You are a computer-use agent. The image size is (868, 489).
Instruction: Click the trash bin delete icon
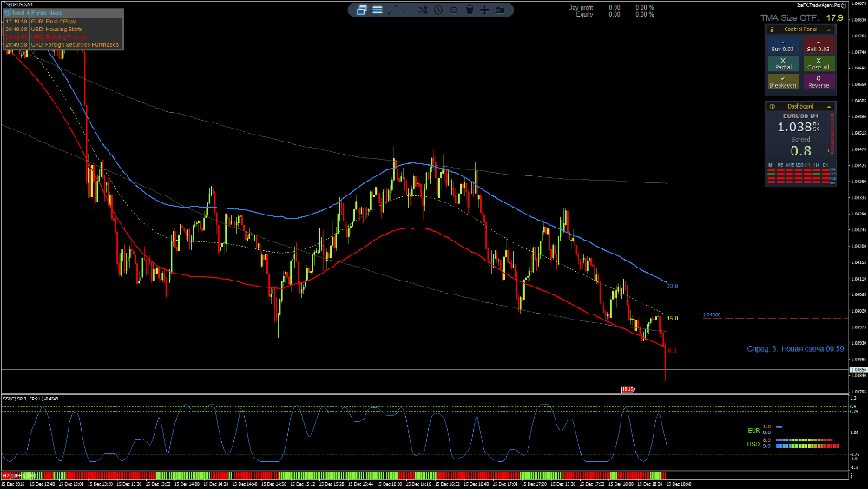[x=470, y=10]
